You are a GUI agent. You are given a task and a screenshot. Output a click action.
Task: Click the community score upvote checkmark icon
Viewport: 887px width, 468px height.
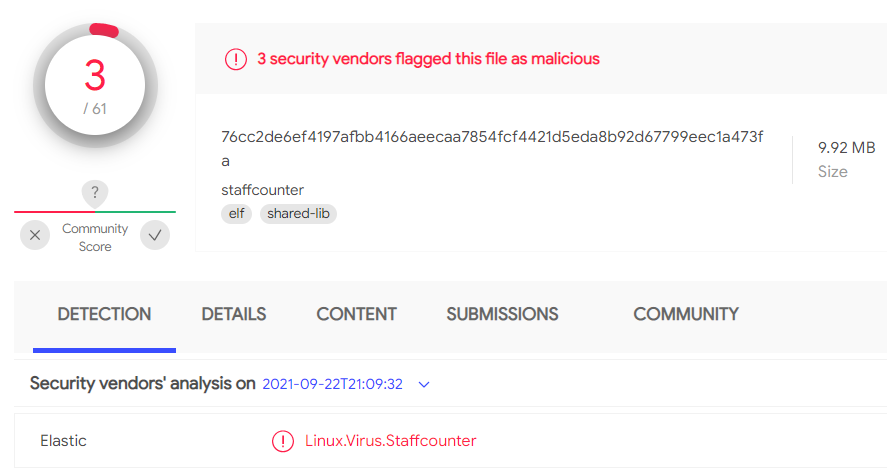click(x=155, y=235)
